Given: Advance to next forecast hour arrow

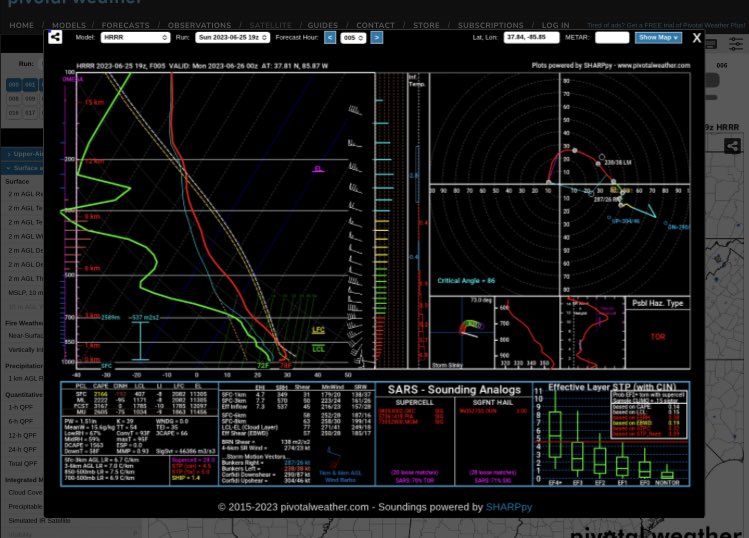Looking at the screenshot, I should tap(376, 37).
